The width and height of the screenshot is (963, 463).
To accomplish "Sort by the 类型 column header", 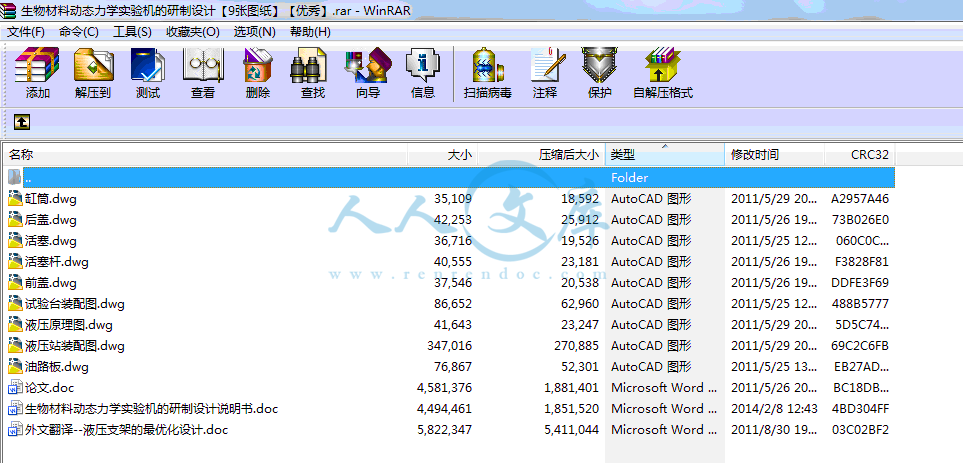I will [665, 155].
